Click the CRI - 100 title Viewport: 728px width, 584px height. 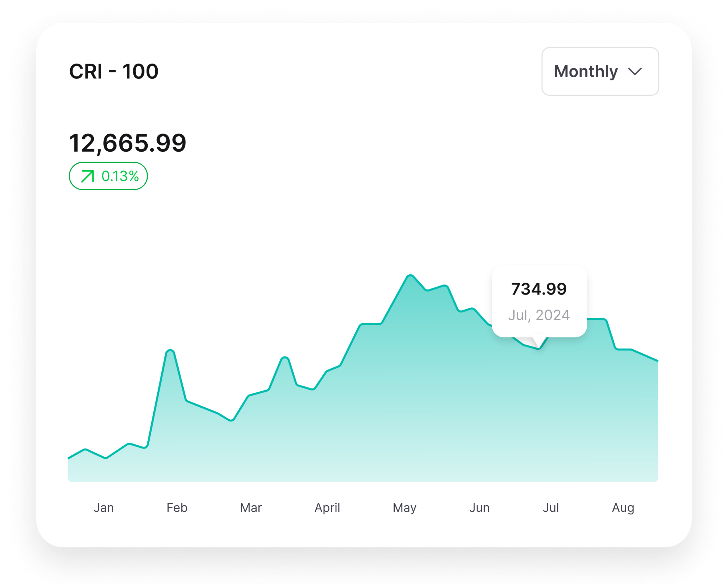114,71
